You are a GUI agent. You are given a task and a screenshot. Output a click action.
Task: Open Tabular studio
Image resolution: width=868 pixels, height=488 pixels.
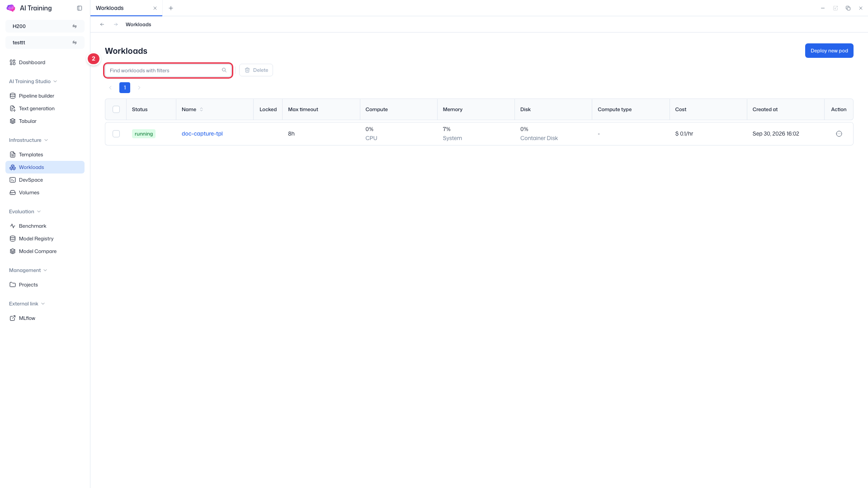tap(45, 121)
